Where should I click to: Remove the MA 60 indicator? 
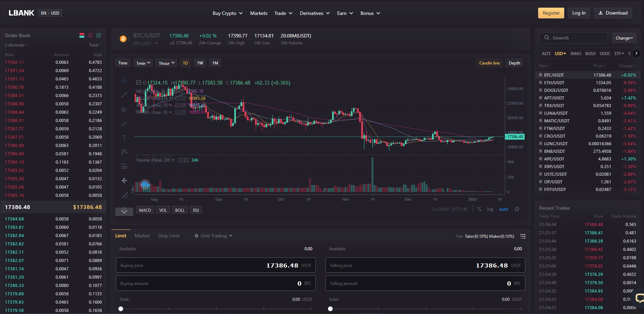click(183, 112)
